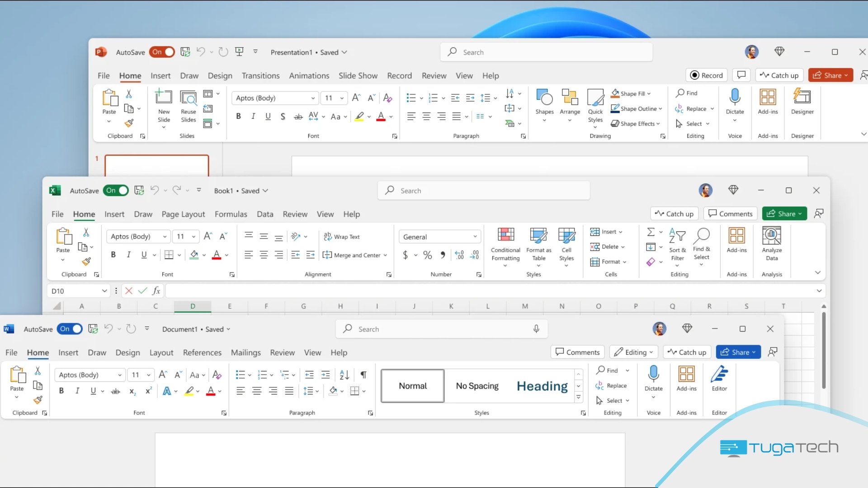The height and width of the screenshot is (488, 868).
Task: Expand Word styles gallery more arrow
Action: (x=578, y=398)
